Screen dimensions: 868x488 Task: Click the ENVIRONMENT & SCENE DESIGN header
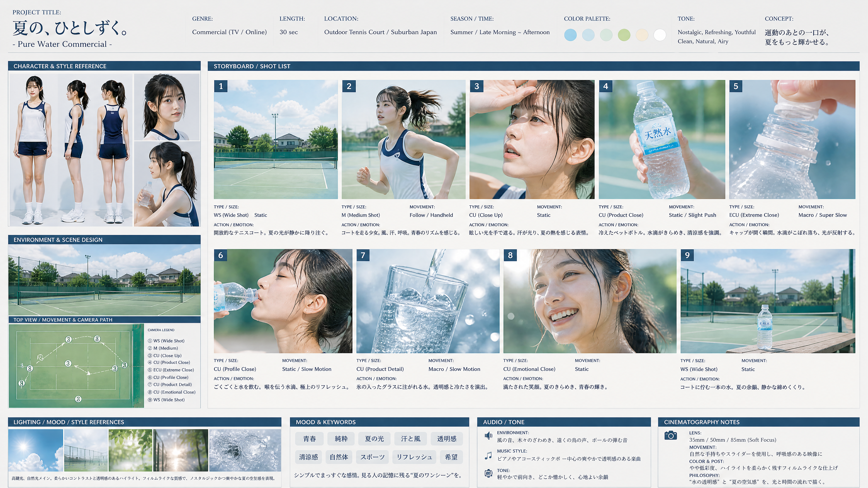tap(104, 240)
